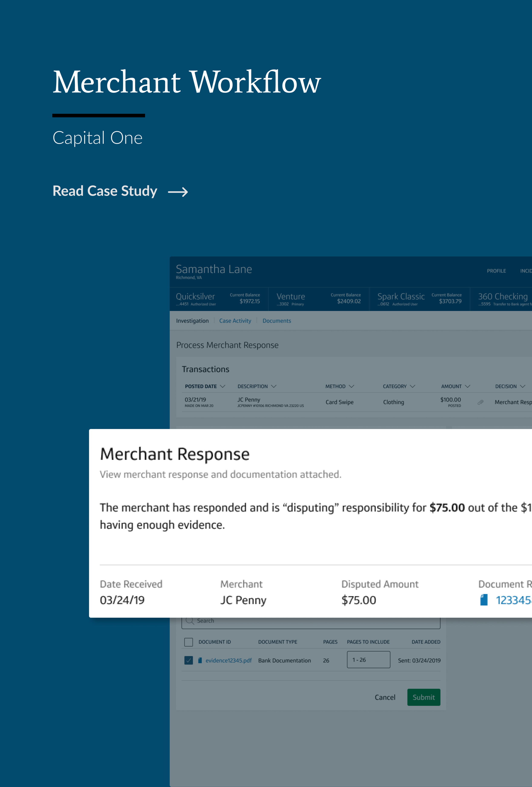Expand the Description column sort chevron
This screenshot has width=532, height=787.
click(x=274, y=386)
